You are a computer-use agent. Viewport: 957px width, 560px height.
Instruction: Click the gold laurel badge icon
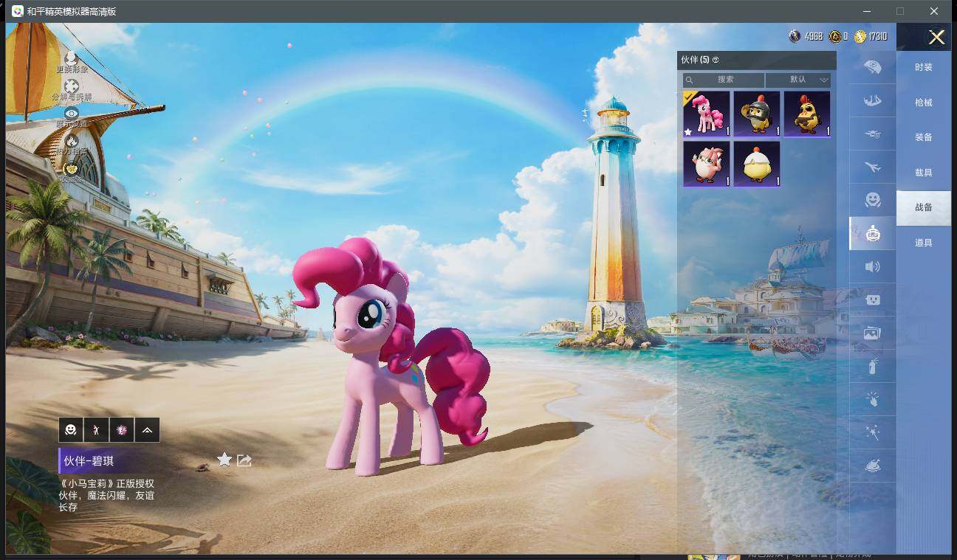72,168
